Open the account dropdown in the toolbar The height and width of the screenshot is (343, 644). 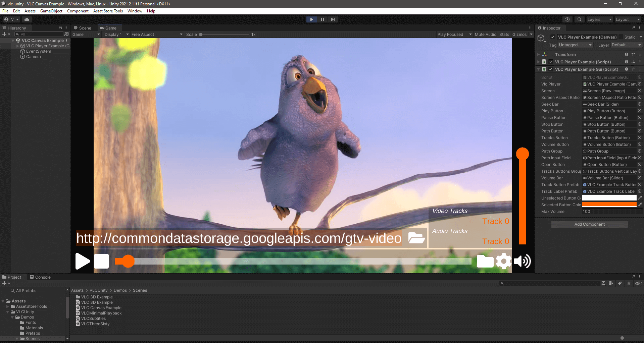[11, 19]
